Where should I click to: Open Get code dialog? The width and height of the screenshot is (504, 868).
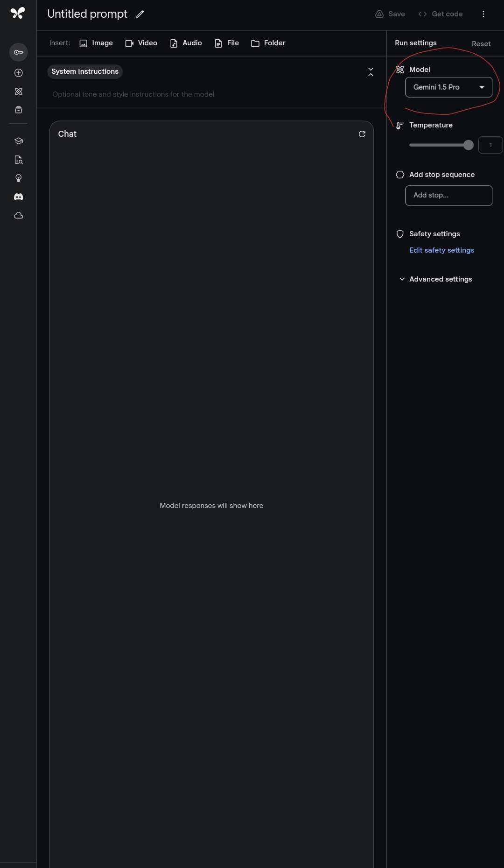[441, 14]
